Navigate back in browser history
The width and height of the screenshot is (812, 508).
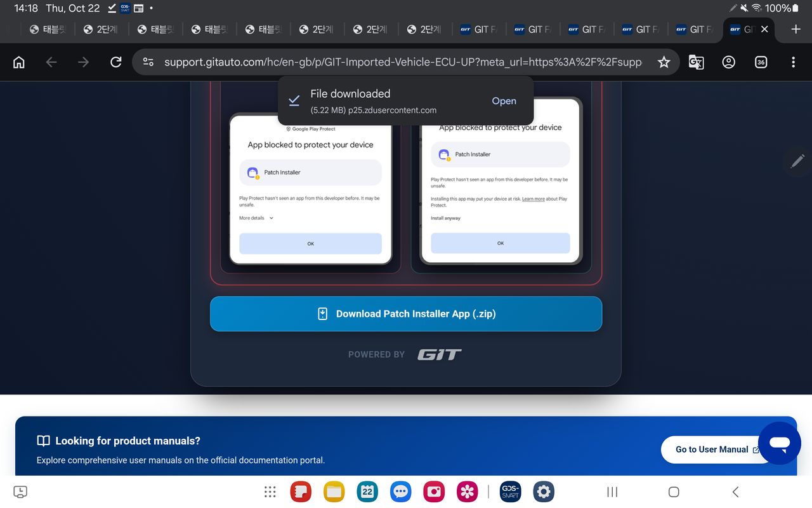(51, 62)
